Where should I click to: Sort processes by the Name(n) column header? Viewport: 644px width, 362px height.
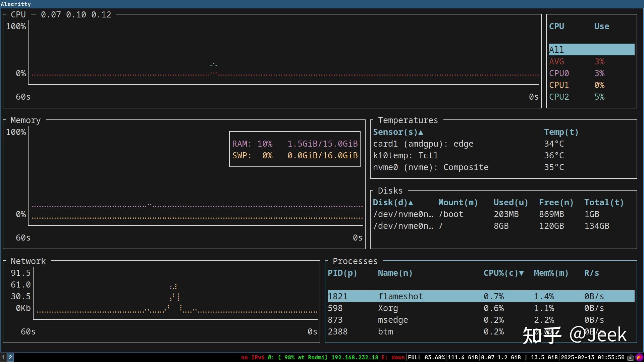[x=394, y=273]
